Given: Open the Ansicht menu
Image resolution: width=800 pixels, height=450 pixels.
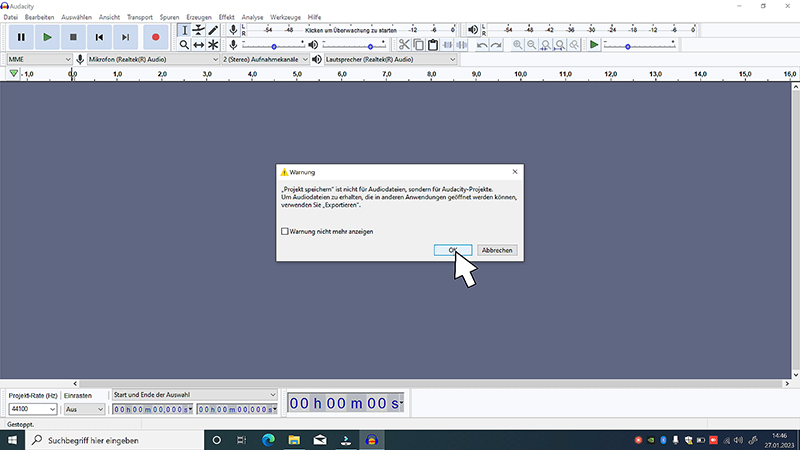Looking at the screenshot, I should [x=109, y=17].
